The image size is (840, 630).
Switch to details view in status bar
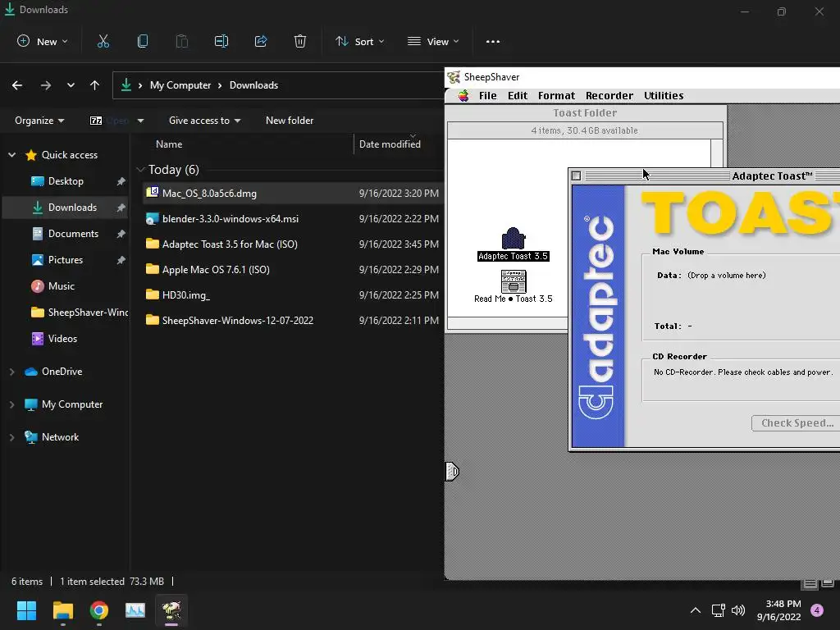click(810, 583)
